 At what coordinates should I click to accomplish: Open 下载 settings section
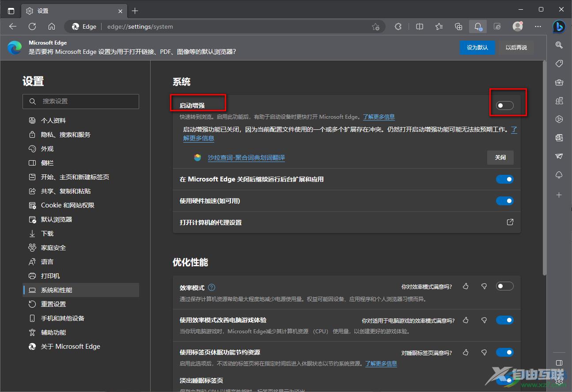(81, 234)
